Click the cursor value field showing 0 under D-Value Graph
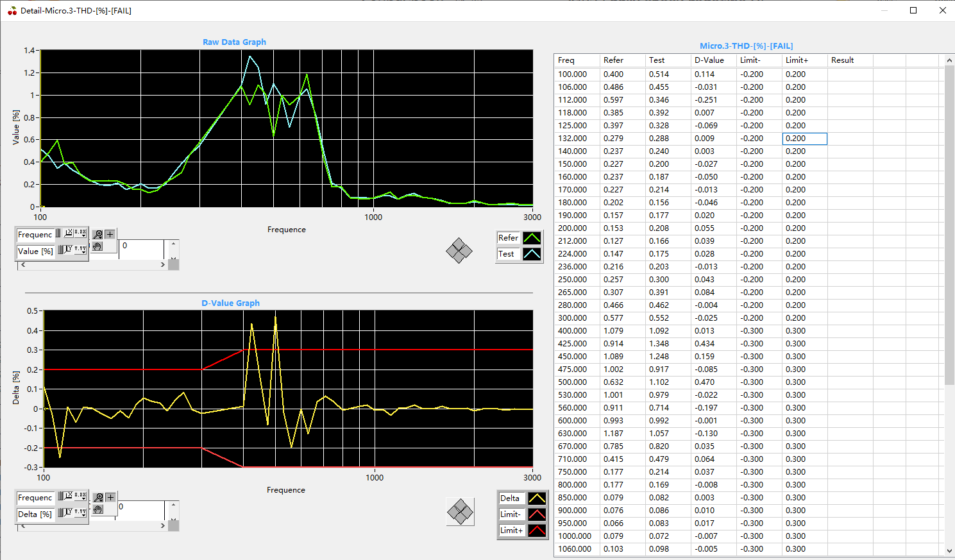 point(140,511)
